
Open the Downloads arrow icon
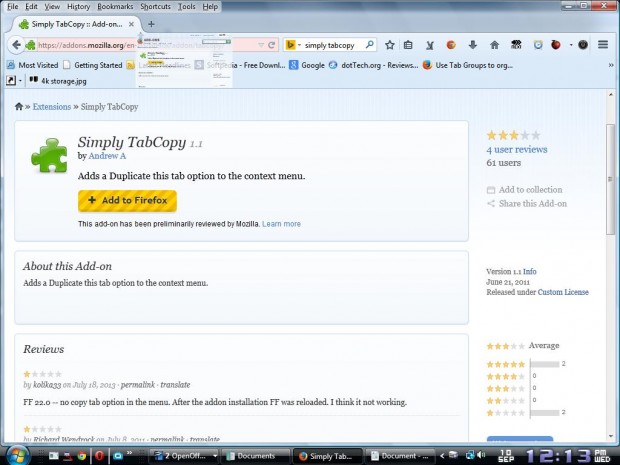click(473, 45)
